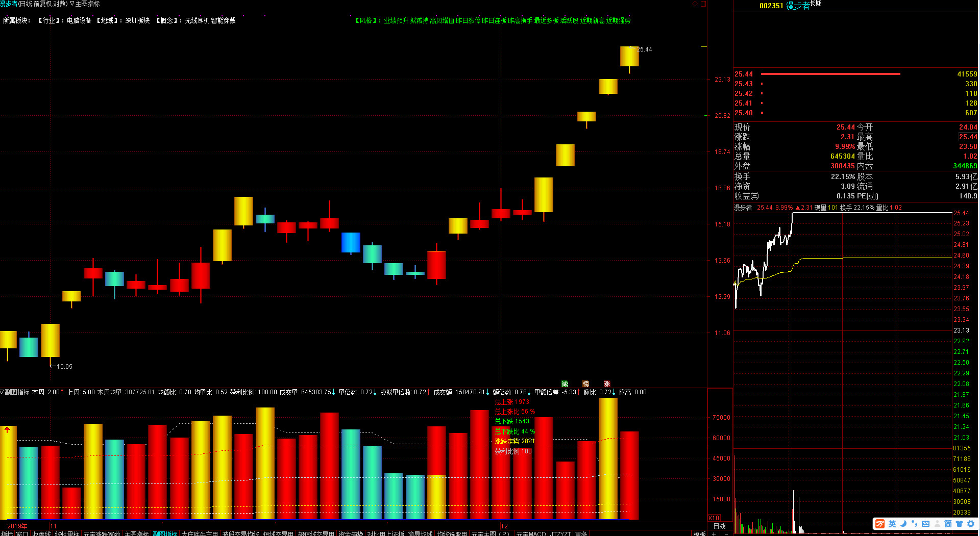Image resolution: width=980 pixels, height=536 pixels.
Task: Toggle the IME moon half-width mode
Action: [903, 524]
